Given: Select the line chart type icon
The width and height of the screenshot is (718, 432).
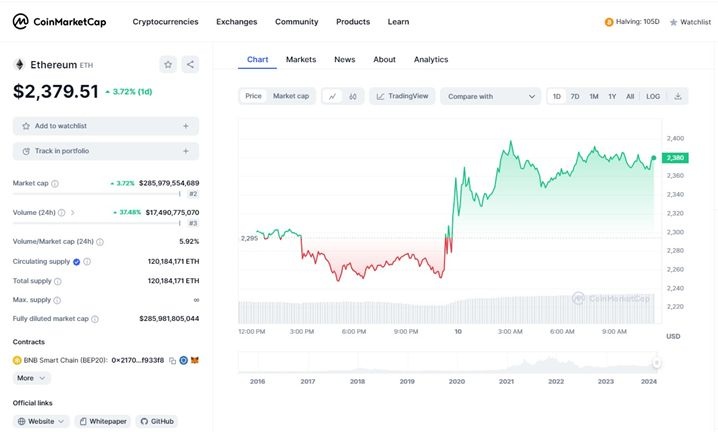Looking at the screenshot, I should pyautogui.click(x=332, y=96).
